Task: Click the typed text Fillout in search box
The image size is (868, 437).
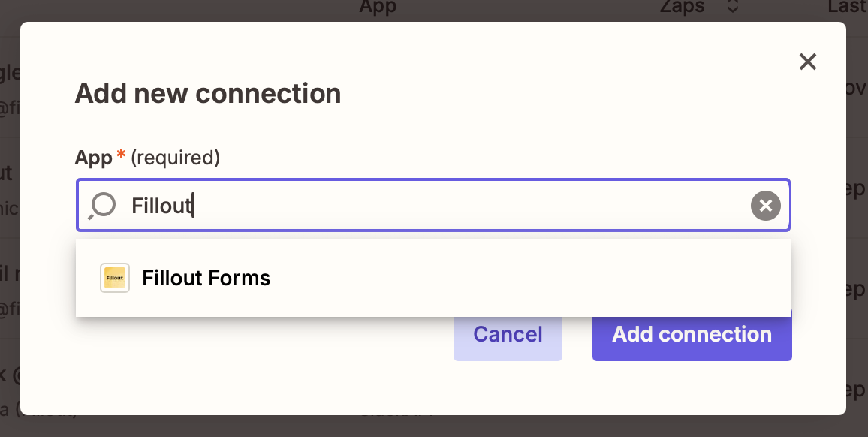Action: pos(161,205)
